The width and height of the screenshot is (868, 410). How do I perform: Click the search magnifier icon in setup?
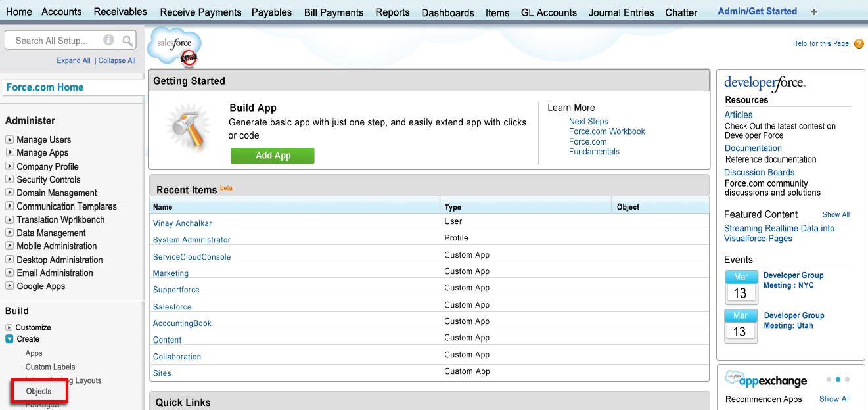point(127,41)
